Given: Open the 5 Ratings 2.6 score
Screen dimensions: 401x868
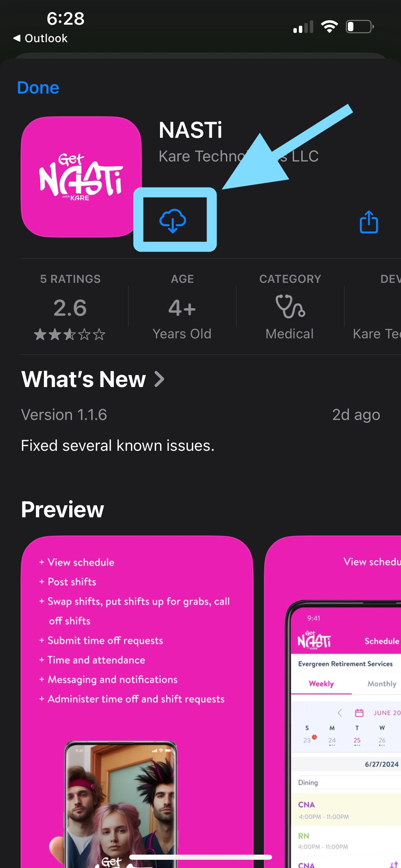Looking at the screenshot, I should click(70, 307).
